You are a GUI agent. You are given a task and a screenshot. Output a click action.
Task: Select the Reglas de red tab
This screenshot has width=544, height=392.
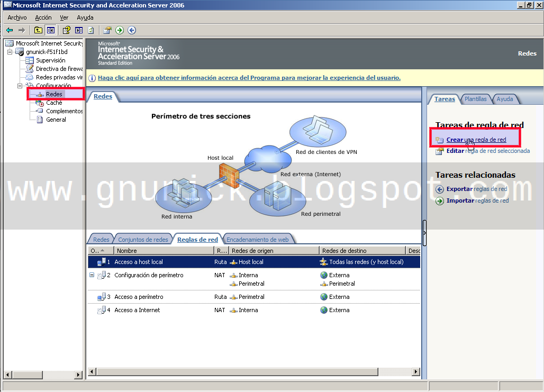coord(197,240)
